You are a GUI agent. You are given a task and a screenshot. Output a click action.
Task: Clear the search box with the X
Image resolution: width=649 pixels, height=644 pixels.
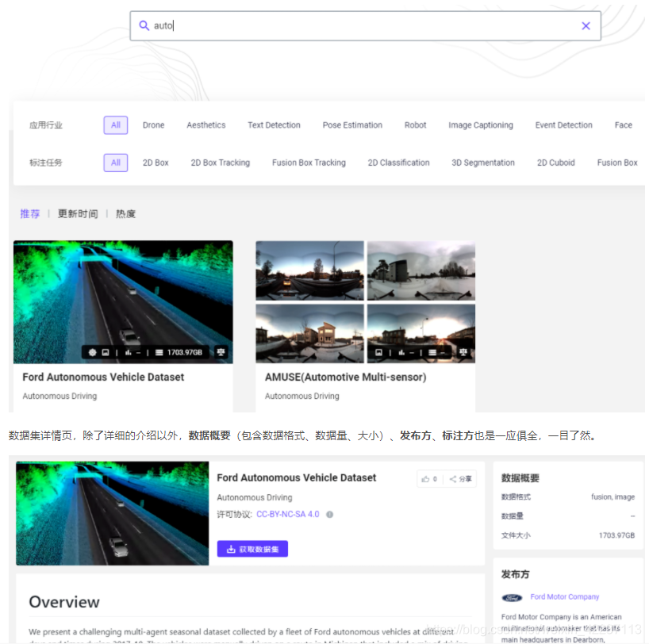(x=586, y=26)
